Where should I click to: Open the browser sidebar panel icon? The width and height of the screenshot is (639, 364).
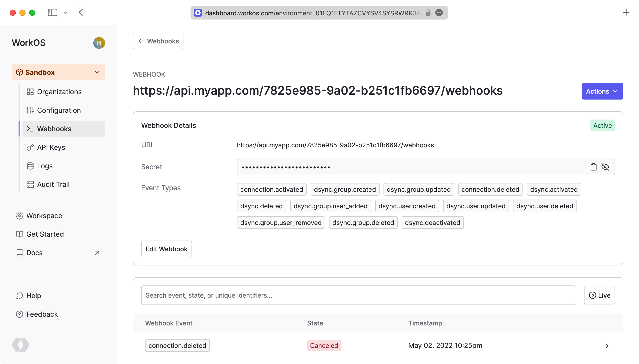[52, 12]
